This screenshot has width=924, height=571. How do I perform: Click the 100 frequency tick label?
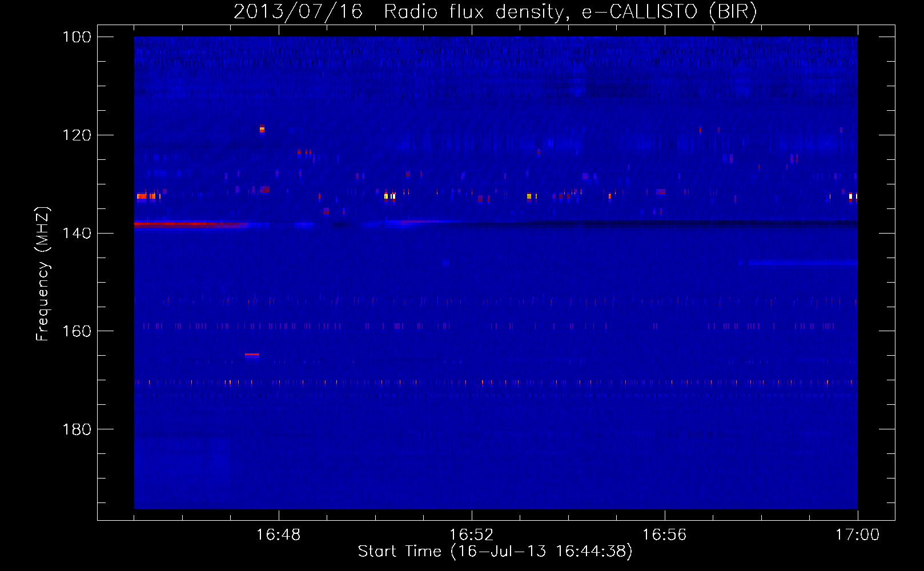tap(77, 37)
